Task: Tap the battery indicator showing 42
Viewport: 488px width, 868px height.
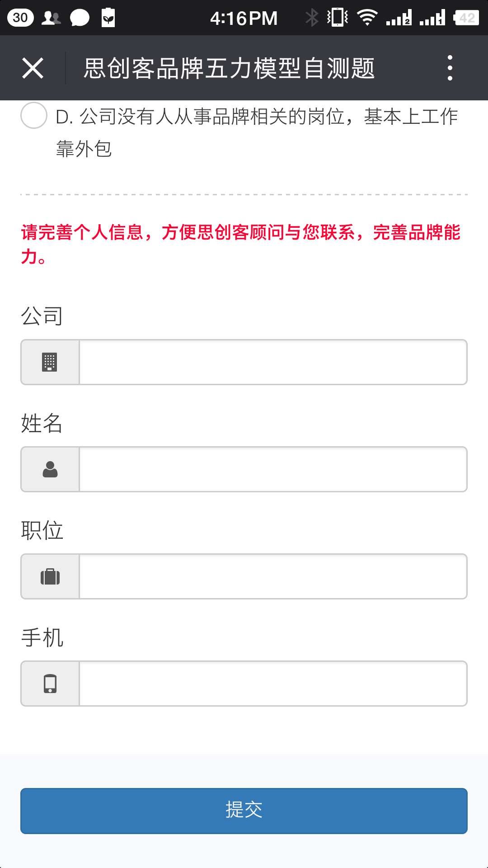Action: pyautogui.click(x=466, y=18)
